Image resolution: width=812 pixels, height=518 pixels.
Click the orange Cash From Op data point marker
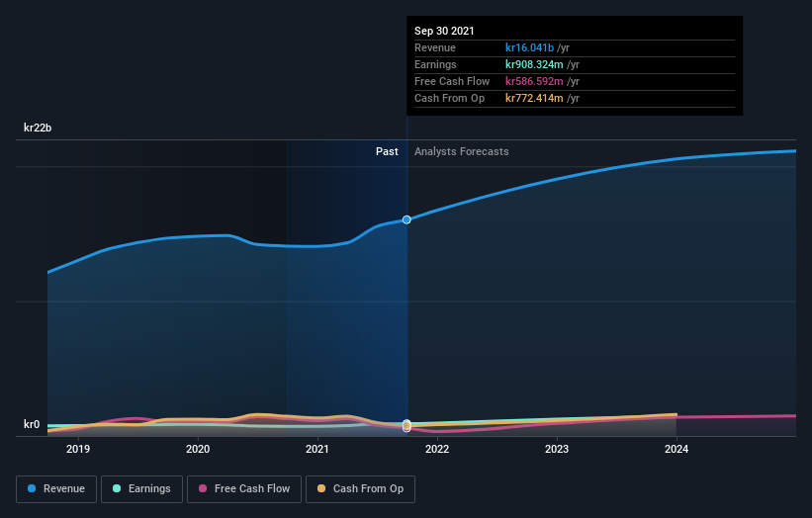(x=406, y=425)
